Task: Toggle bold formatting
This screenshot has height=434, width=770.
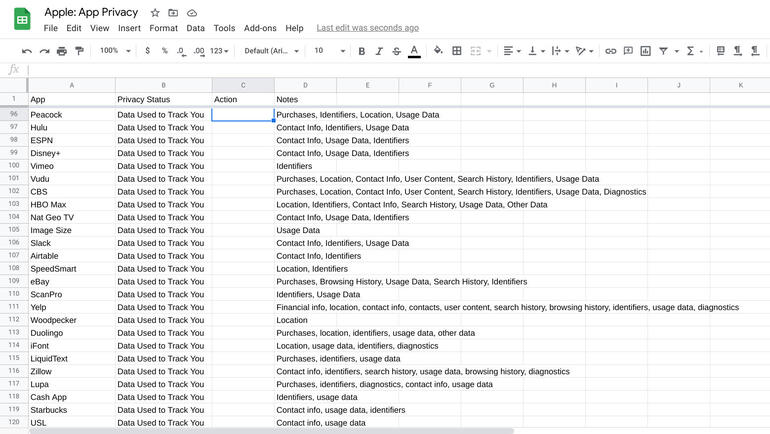Action: (x=361, y=51)
